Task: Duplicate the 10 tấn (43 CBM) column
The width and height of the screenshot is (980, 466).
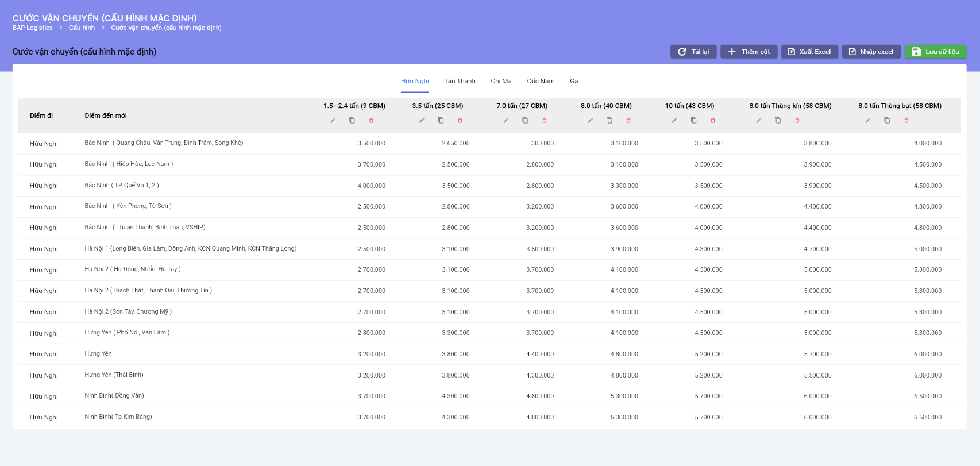Action: coord(693,120)
